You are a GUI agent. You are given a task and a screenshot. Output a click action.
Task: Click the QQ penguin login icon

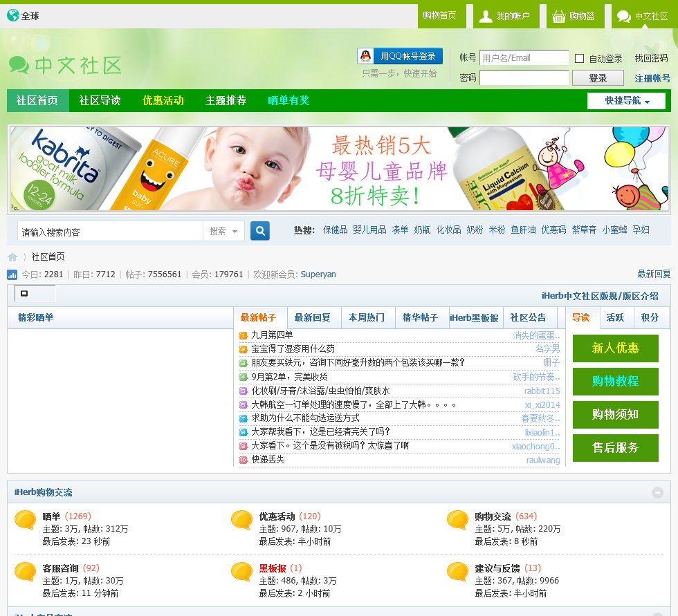click(x=366, y=56)
